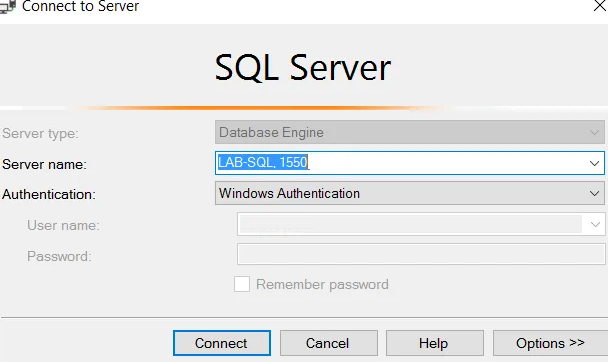Click the Connect button

[x=222, y=343]
